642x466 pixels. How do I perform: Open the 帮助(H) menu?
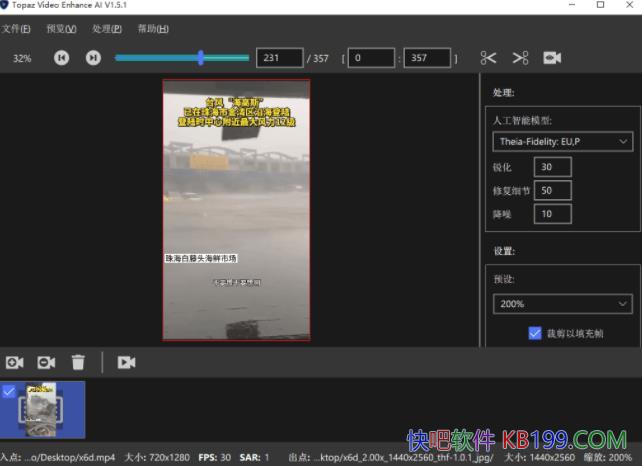[x=153, y=29]
